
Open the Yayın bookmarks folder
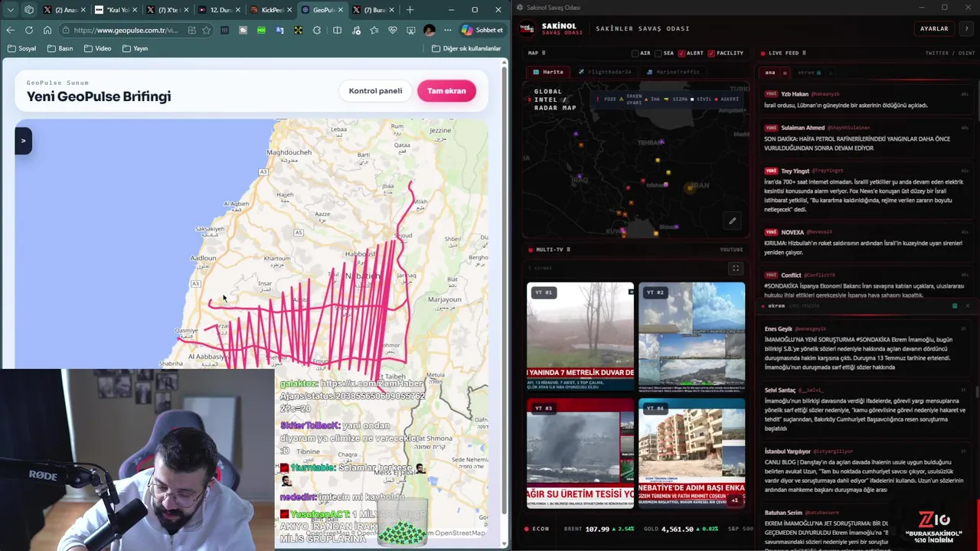135,48
